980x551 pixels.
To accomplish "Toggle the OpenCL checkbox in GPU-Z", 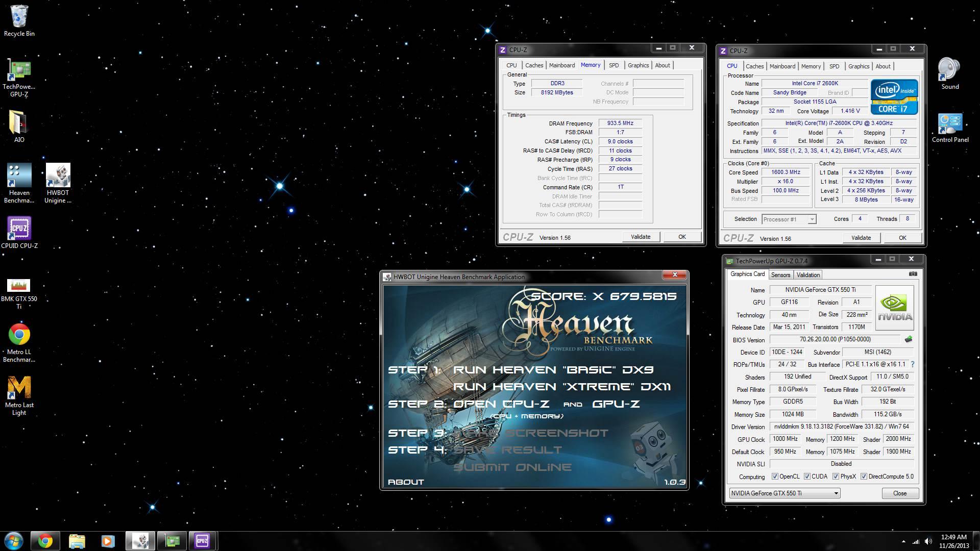I will [775, 477].
